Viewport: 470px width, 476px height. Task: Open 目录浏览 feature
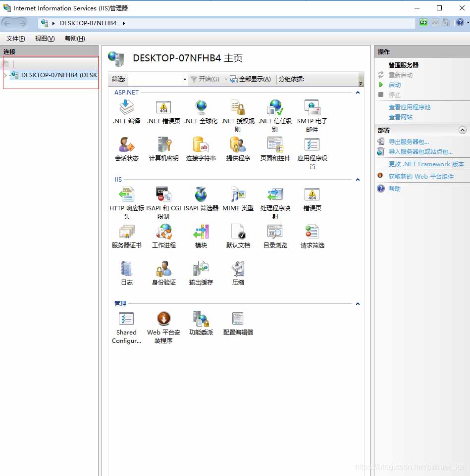tap(275, 236)
